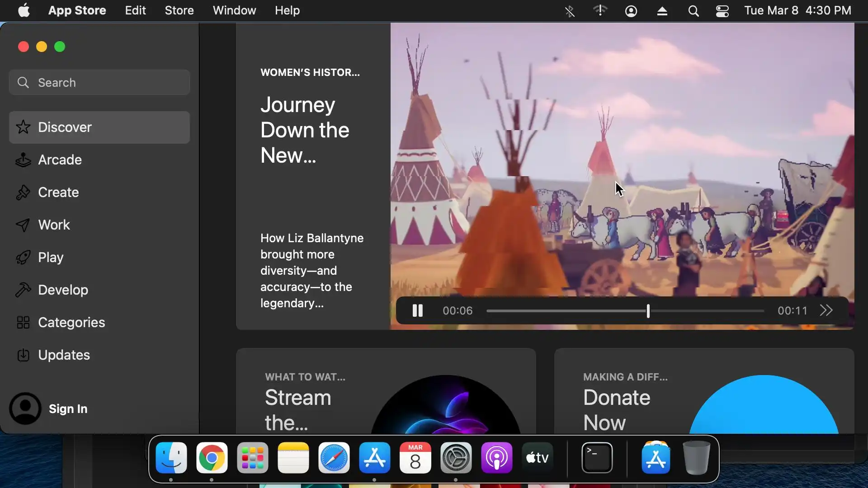Skip forward with the double chevron button
The image size is (868, 488).
click(826, 311)
